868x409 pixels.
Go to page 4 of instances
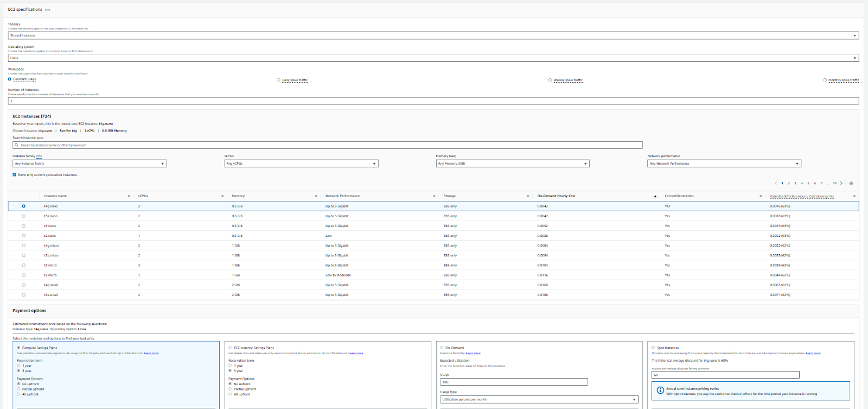pos(802,184)
